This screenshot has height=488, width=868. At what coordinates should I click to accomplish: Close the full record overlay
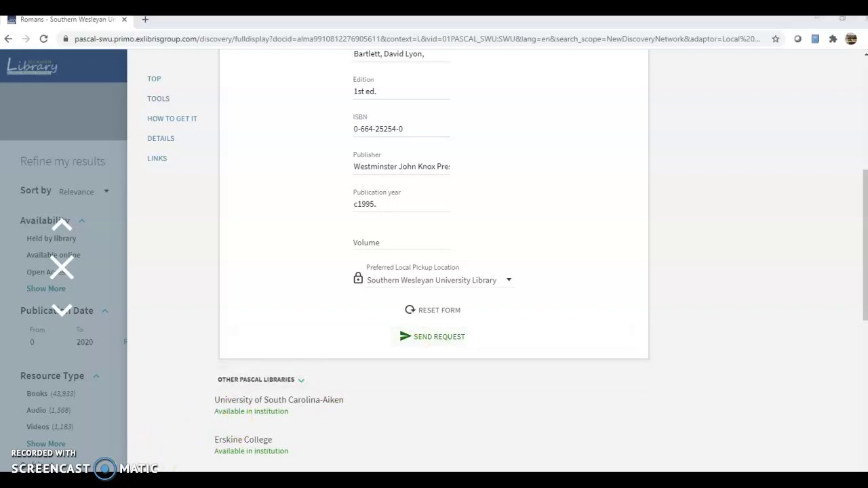(62, 268)
